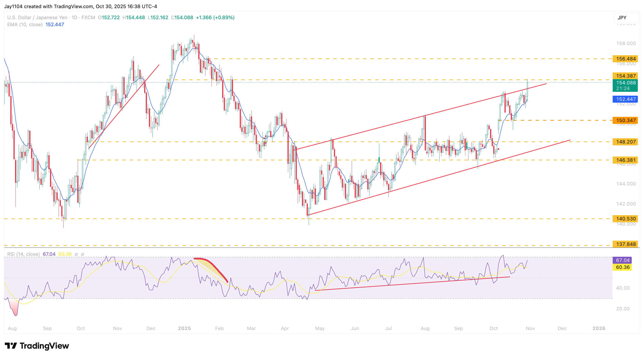
Task: Click the yellow 156.484 price level tag
Action: point(625,59)
